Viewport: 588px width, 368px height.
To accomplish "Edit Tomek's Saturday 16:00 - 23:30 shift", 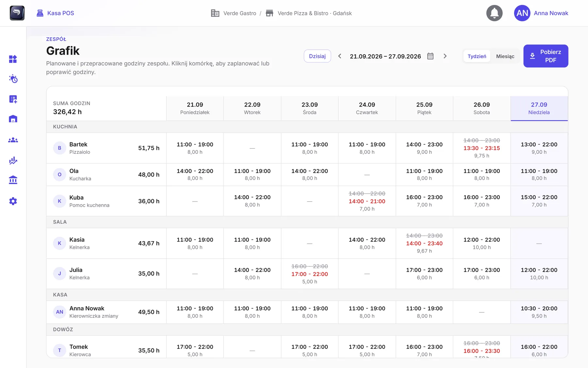I will click(x=482, y=347).
